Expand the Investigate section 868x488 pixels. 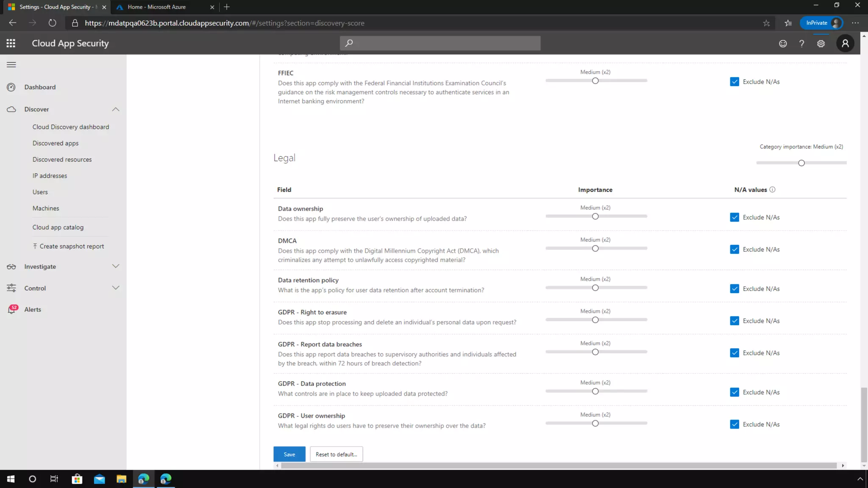116,266
